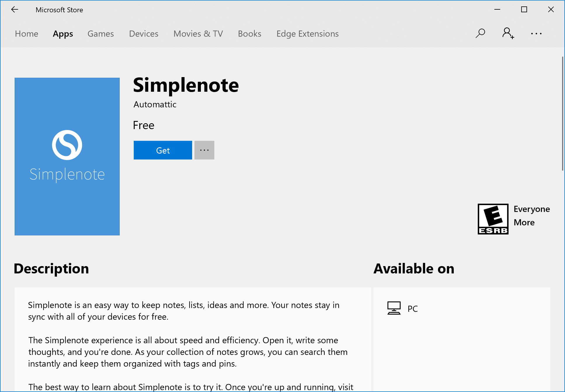Image resolution: width=565 pixels, height=392 pixels.
Task: Click More next to the age rating
Action: pyautogui.click(x=524, y=222)
